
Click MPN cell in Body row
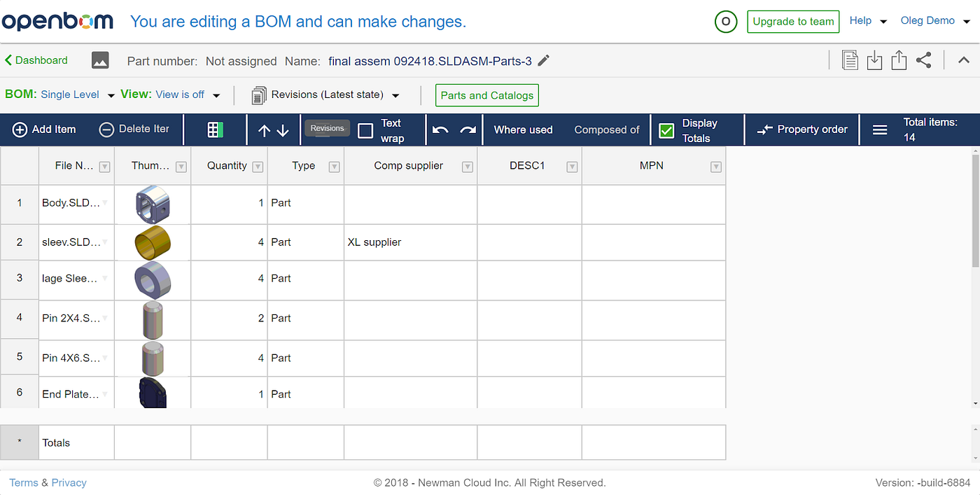tap(654, 204)
